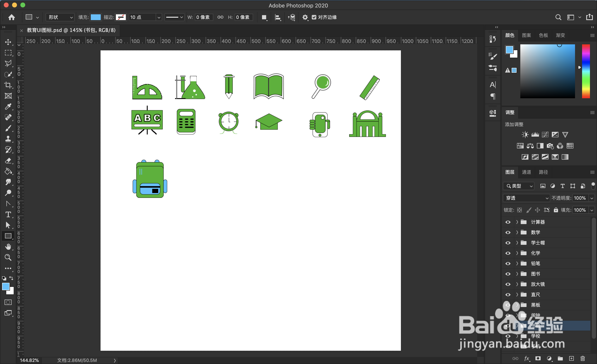Select the 放大镜 layer group
The height and width of the screenshot is (364, 597).
552,284
